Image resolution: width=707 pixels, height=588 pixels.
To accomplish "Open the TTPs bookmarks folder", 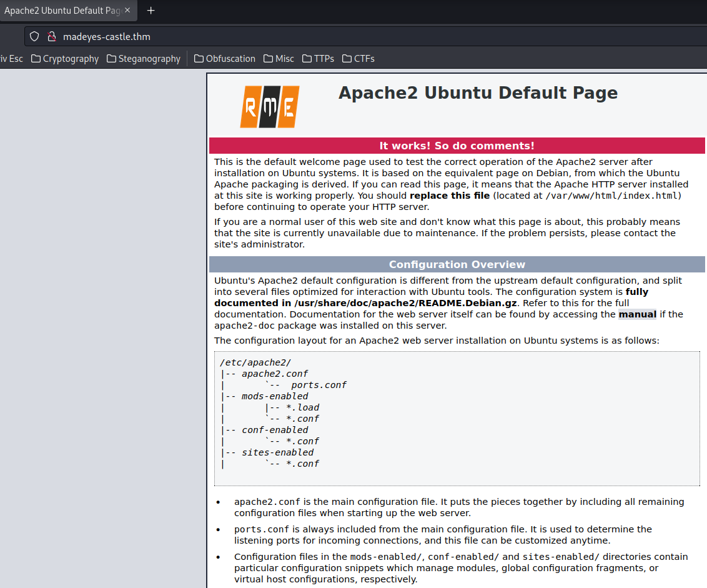I will tap(318, 59).
